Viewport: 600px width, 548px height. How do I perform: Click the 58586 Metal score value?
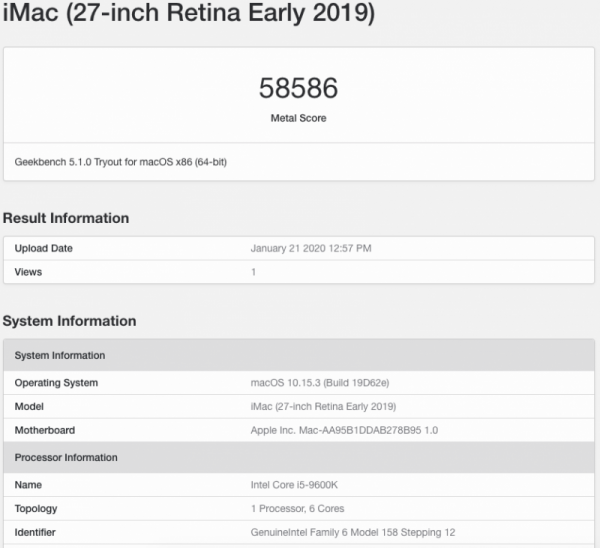[x=298, y=88]
